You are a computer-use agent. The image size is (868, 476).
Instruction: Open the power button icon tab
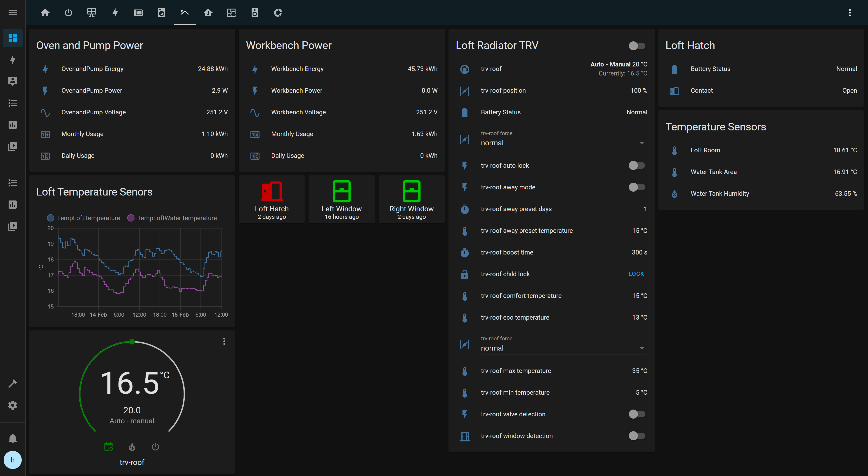(68, 13)
